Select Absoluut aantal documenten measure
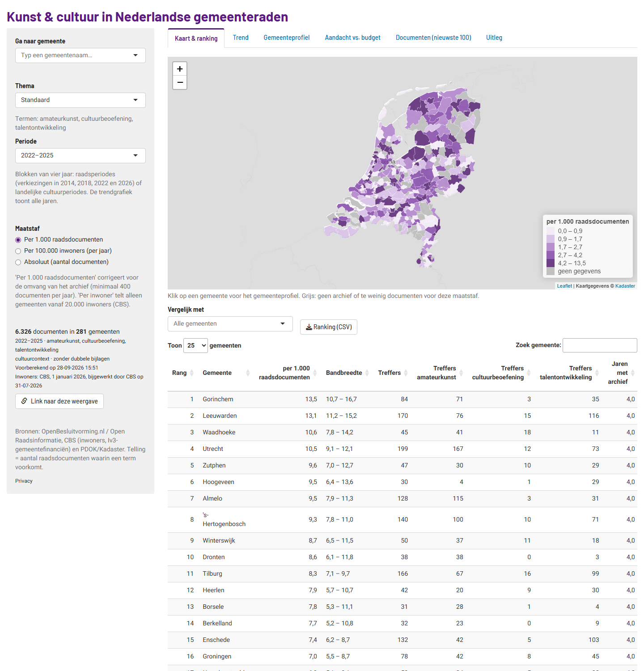This screenshot has height=671, width=644. coord(18,262)
